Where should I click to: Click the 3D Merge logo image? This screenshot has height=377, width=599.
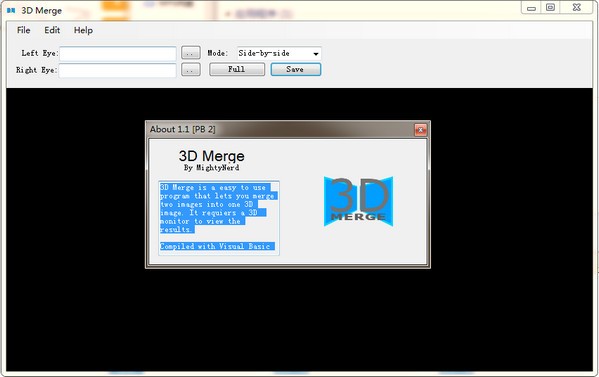[x=358, y=201]
